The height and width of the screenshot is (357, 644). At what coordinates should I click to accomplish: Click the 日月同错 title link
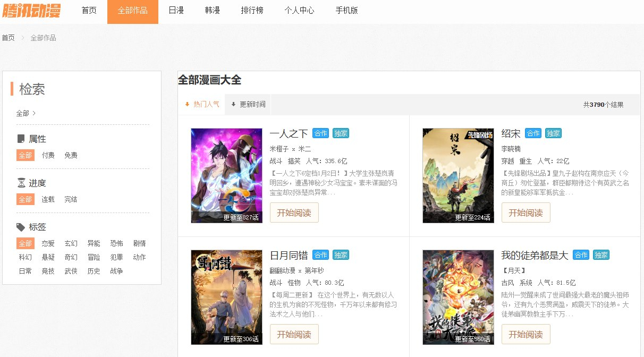[x=289, y=255]
